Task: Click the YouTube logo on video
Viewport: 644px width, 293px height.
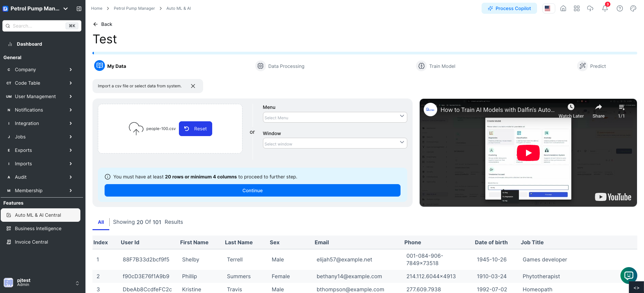Action: [613, 197]
